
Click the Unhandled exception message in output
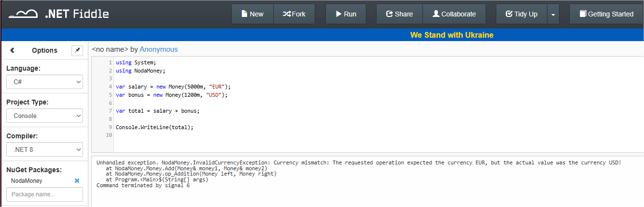click(359, 163)
